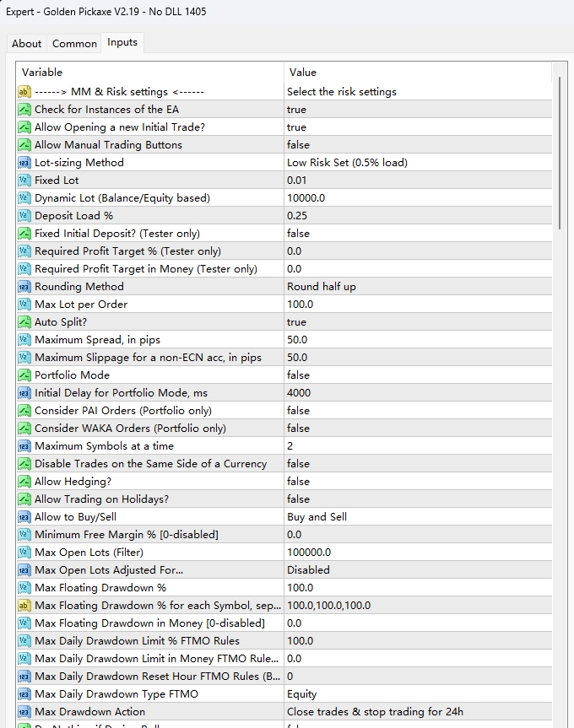
Task: Click the bool icon for Consider PAI Orders
Action: tap(24, 411)
